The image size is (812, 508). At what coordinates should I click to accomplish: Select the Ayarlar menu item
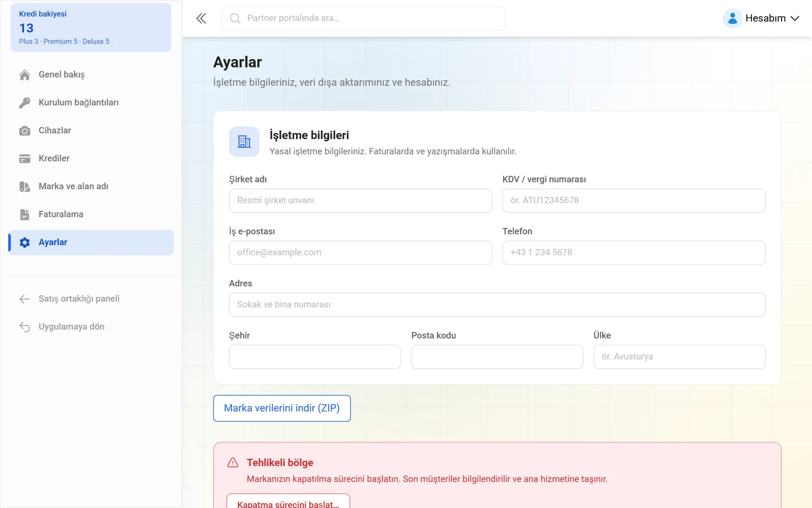91,242
